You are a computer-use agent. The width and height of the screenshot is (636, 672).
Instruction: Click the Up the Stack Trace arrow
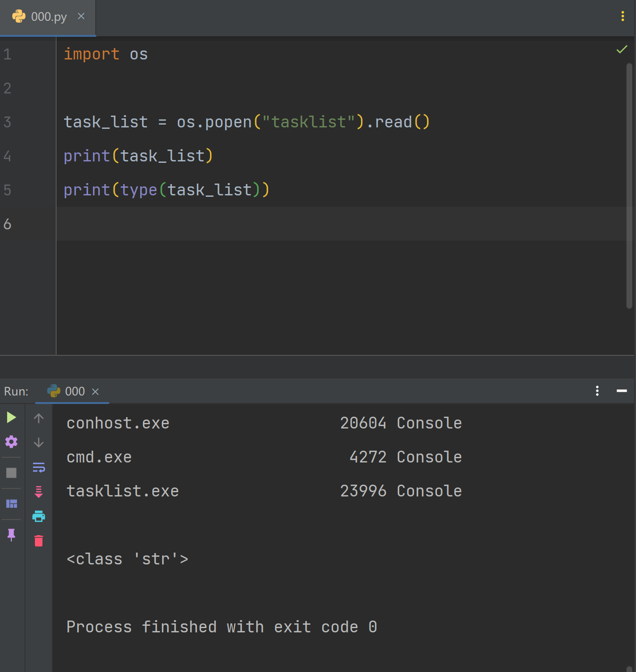39,418
